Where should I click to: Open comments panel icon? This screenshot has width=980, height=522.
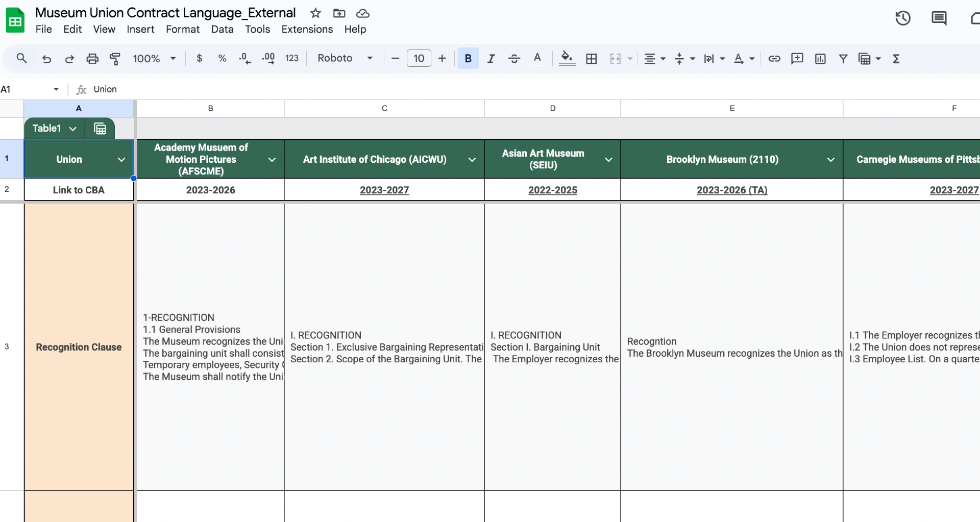939,18
